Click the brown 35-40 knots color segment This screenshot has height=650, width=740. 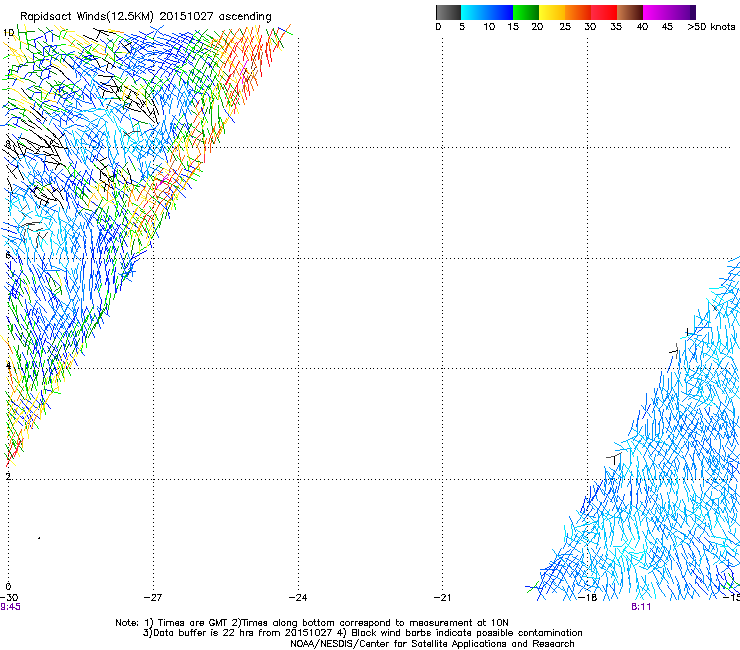(x=630, y=12)
